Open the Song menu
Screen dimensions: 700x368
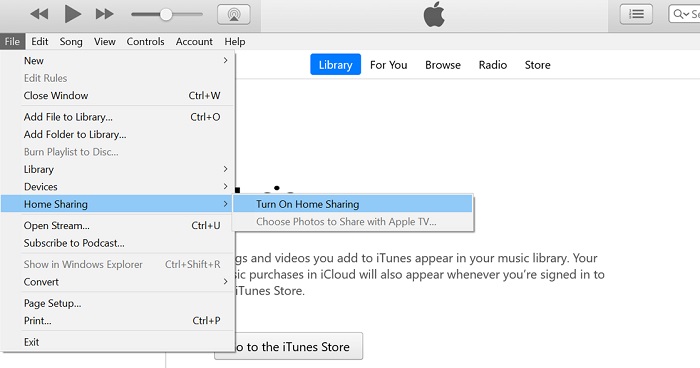[71, 42]
